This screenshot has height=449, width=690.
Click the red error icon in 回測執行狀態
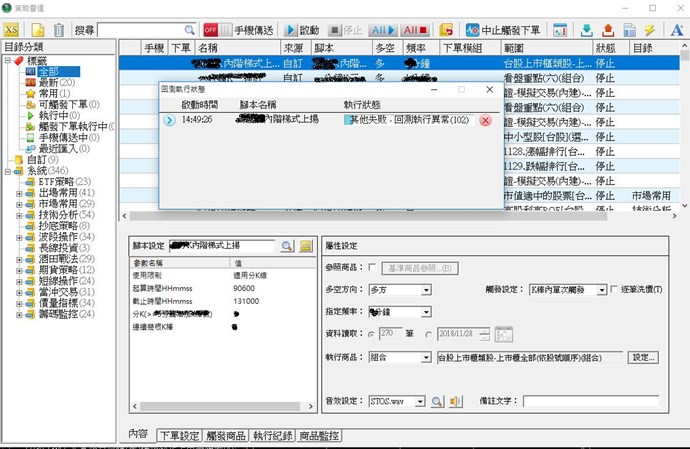485,120
